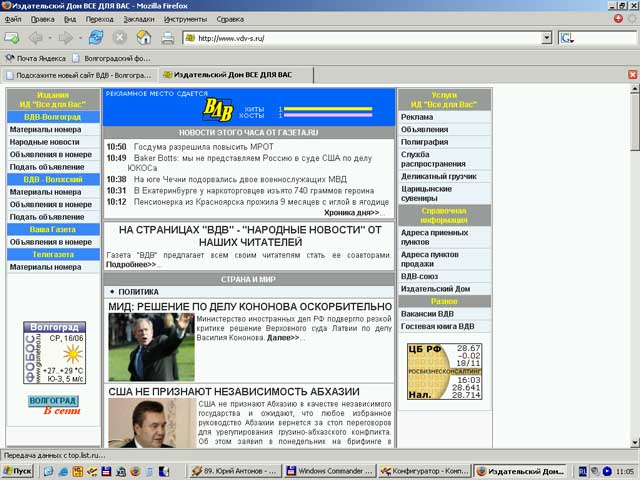Expand the address bar URL dropdown
The width and height of the screenshot is (640, 480).
point(547,38)
